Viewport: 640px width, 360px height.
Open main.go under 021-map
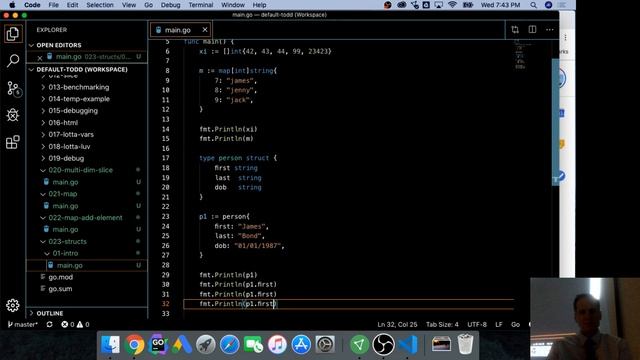65,206
